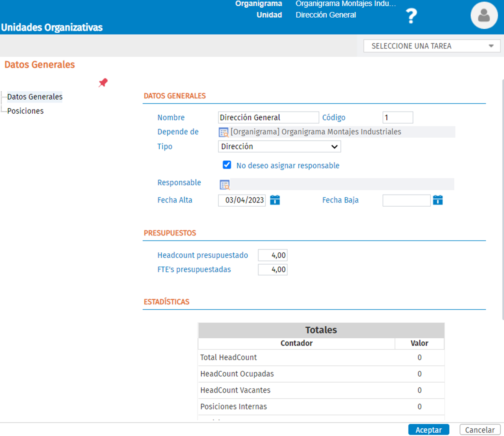Click the vertical scrollbar on the right

tap(502, 199)
